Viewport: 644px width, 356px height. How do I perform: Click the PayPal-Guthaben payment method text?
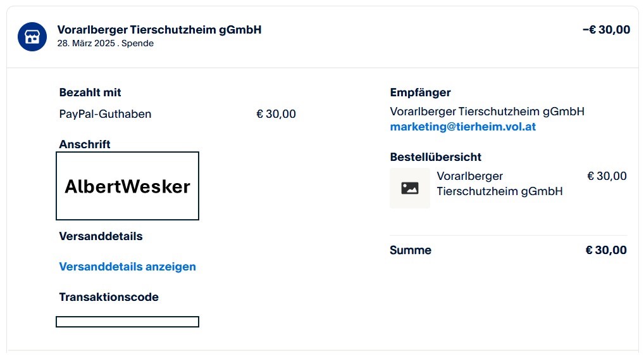click(x=105, y=114)
